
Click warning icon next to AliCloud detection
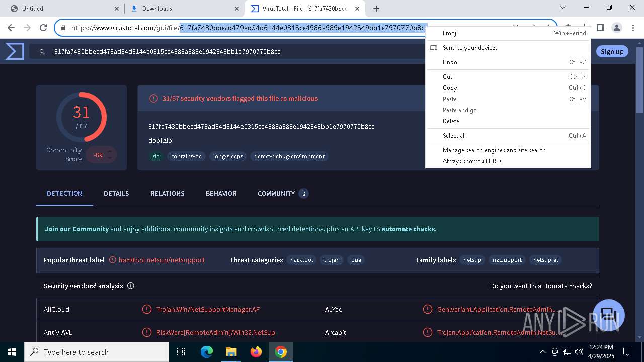pos(146,309)
